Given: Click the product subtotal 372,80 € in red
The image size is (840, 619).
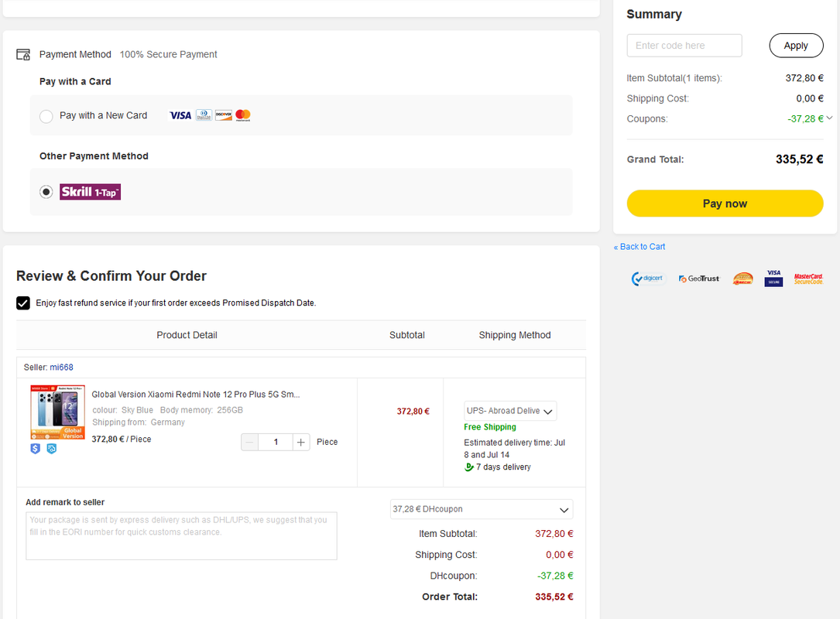Looking at the screenshot, I should coord(413,411).
